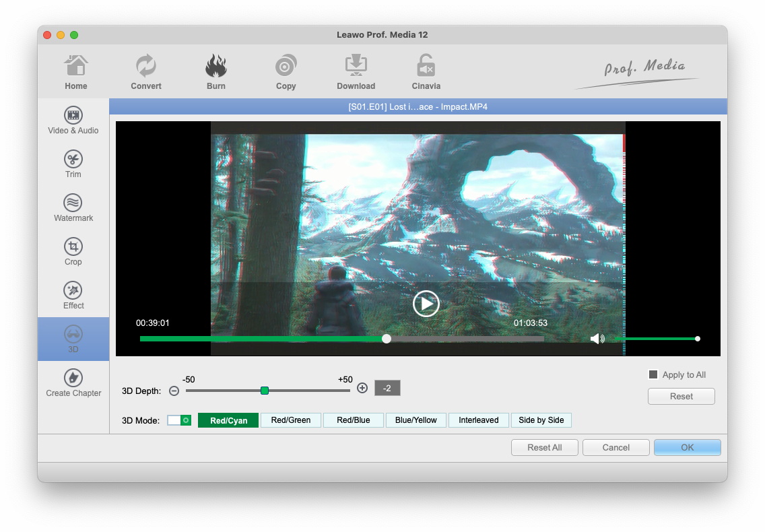765x532 pixels.
Task: Open the Convert module
Action: pyautogui.click(x=146, y=73)
